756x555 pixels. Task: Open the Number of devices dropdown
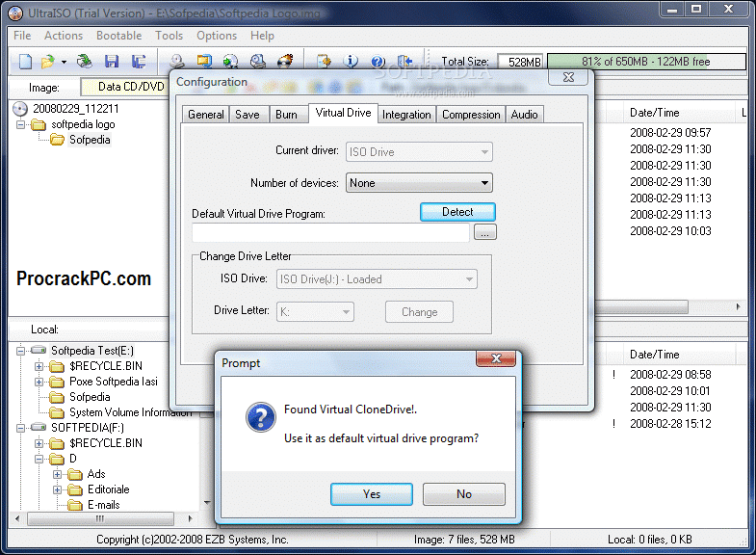click(419, 183)
